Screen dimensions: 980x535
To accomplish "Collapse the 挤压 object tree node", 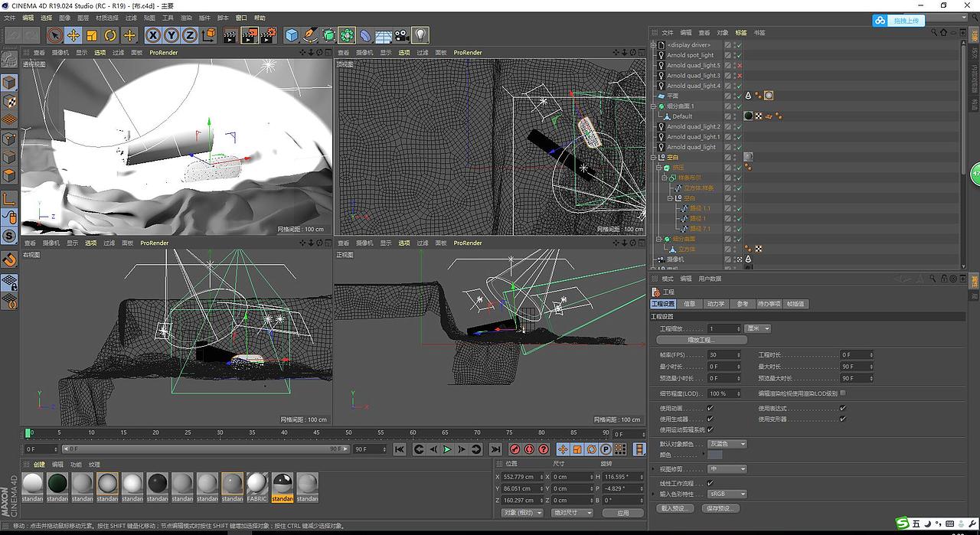I will tap(660, 168).
